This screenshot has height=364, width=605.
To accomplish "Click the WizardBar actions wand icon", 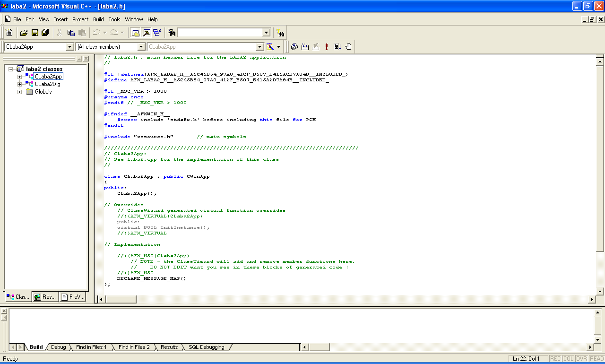I will coord(270,46).
